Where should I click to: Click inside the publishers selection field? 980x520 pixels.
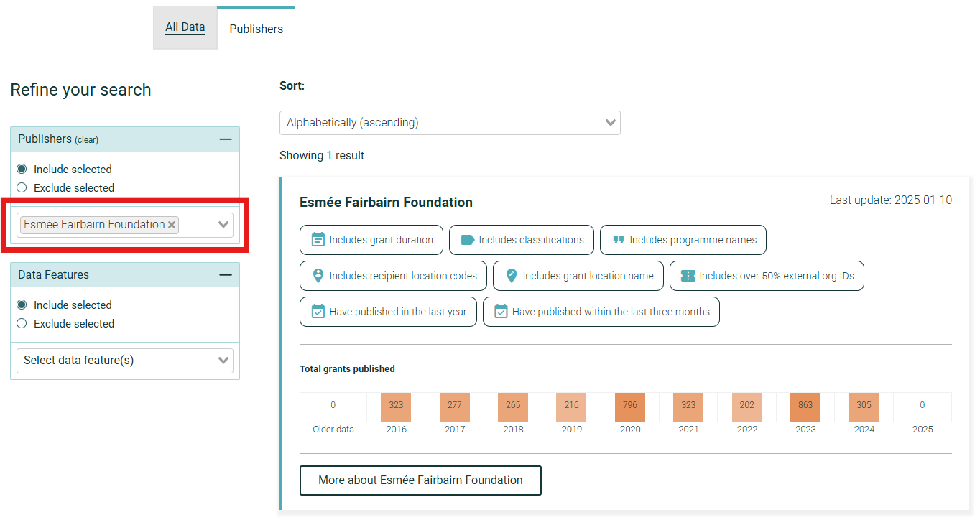pos(125,225)
